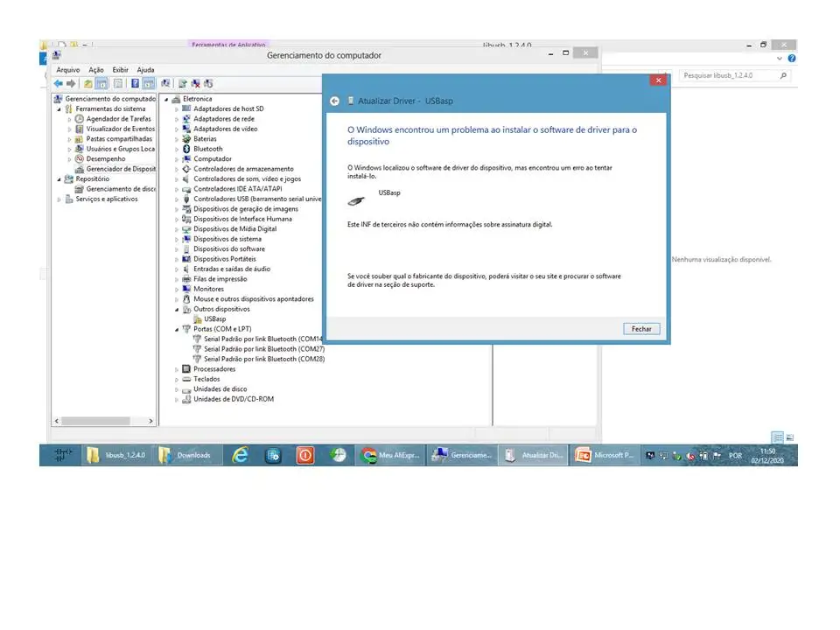Select the Computador category
Viewport: 840px width, 630px height.
tap(212, 159)
